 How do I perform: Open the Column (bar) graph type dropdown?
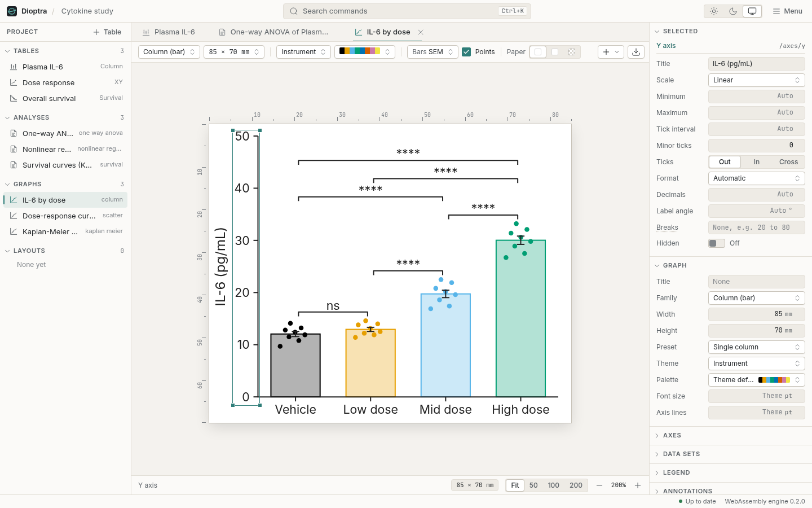169,52
